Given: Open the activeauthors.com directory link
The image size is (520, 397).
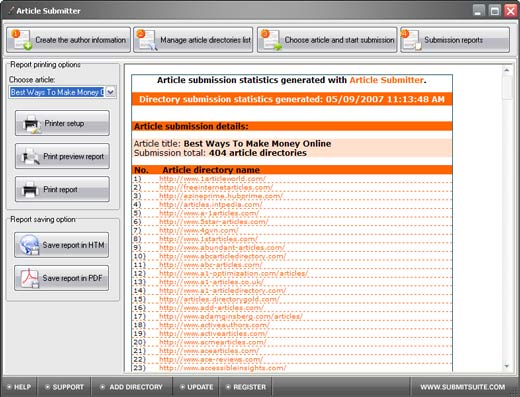Looking at the screenshot, I should (x=214, y=325).
